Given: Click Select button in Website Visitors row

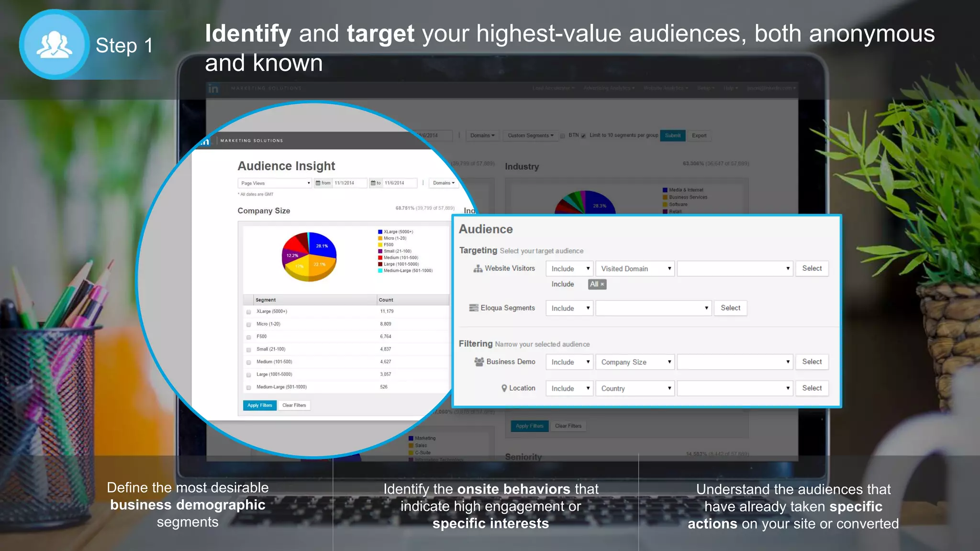Looking at the screenshot, I should click(812, 268).
